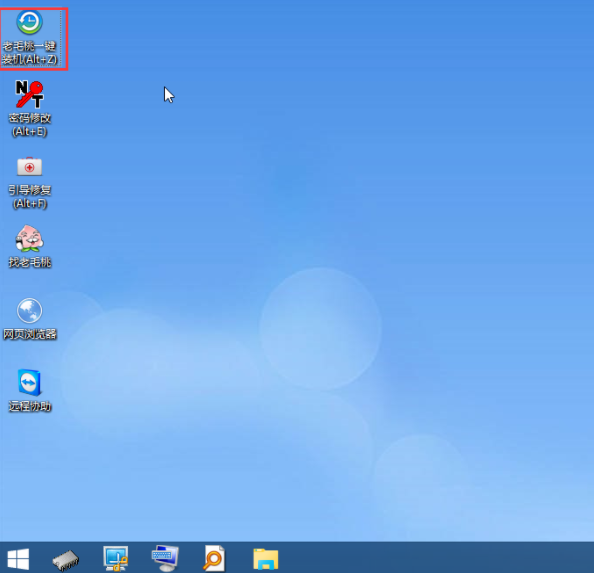Select the 找老毛桃 text label
Image resolution: width=594 pixels, height=573 pixels.
(x=30, y=262)
